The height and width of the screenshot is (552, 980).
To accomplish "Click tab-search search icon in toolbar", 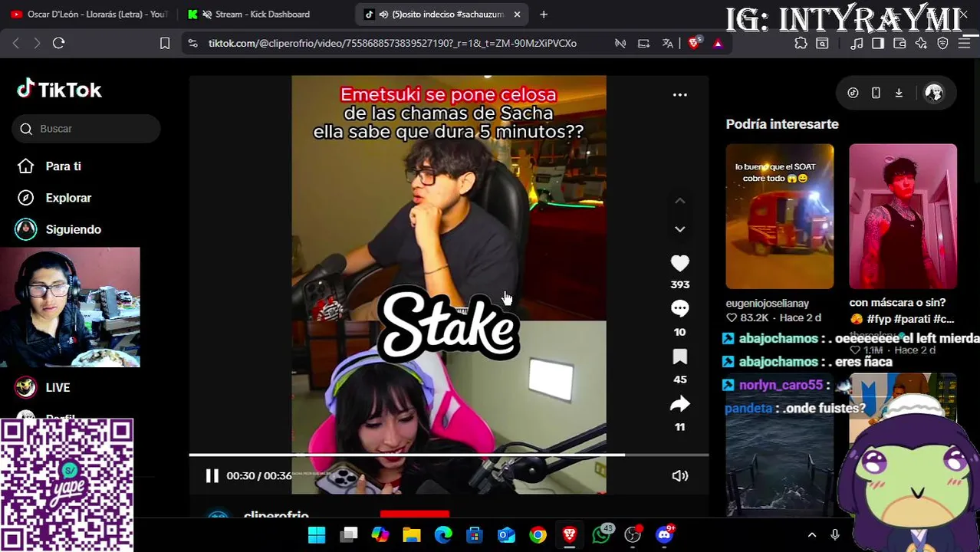I will (x=822, y=44).
